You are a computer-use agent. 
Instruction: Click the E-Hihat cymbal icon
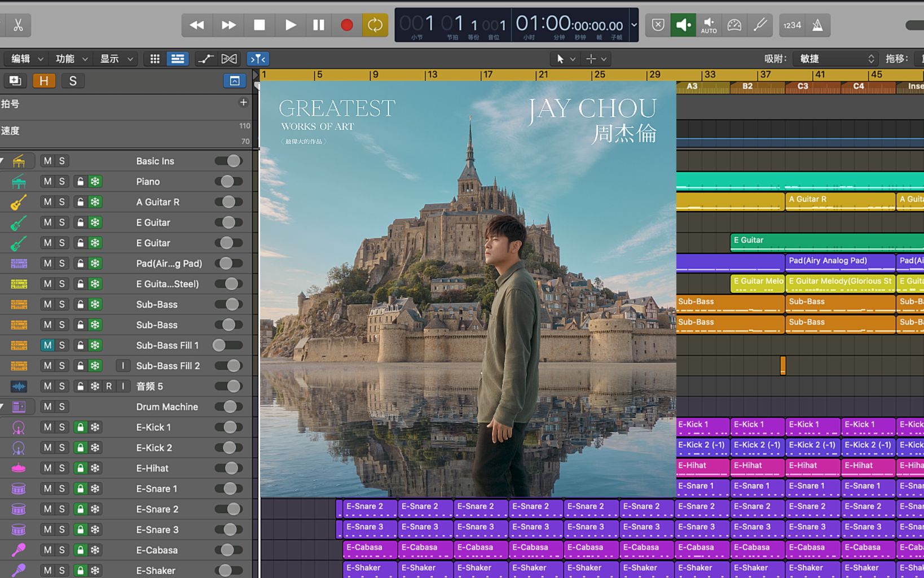pyautogui.click(x=19, y=468)
